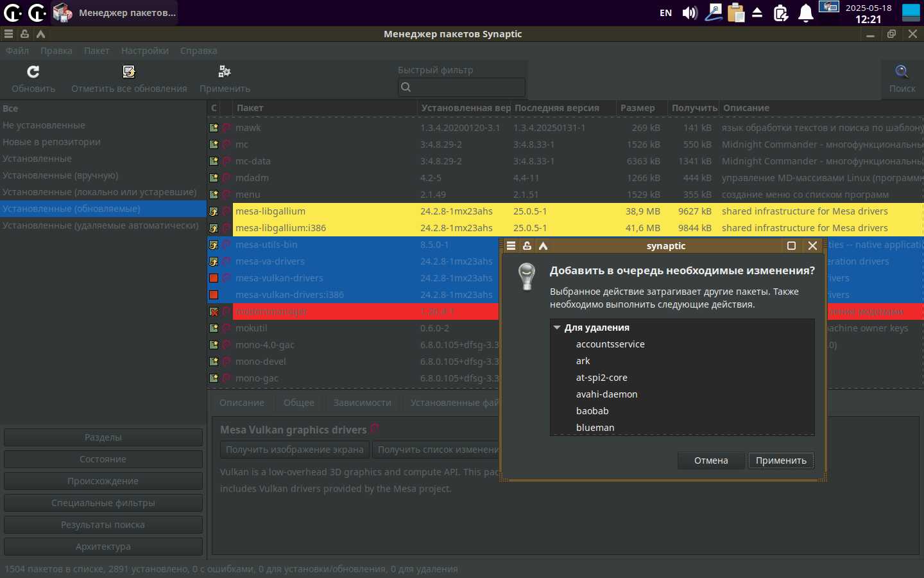The height and width of the screenshot is (578, 924).
Task: Select Новые в репозитории in filter list
Action: pyautogui.click(x=103, y=142)
